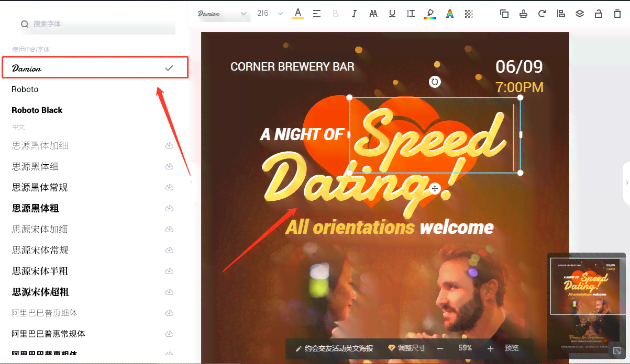Open the align objects icon
The image size is (630, 364).
pyautogui.click(x=561, y=14)
